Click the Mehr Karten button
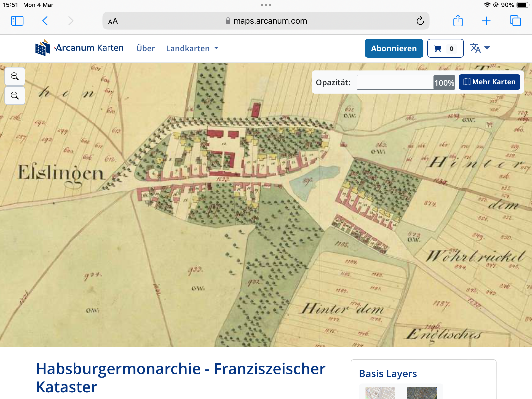The height and width of the screenshot is (399, 532). (x=489, y=82)
